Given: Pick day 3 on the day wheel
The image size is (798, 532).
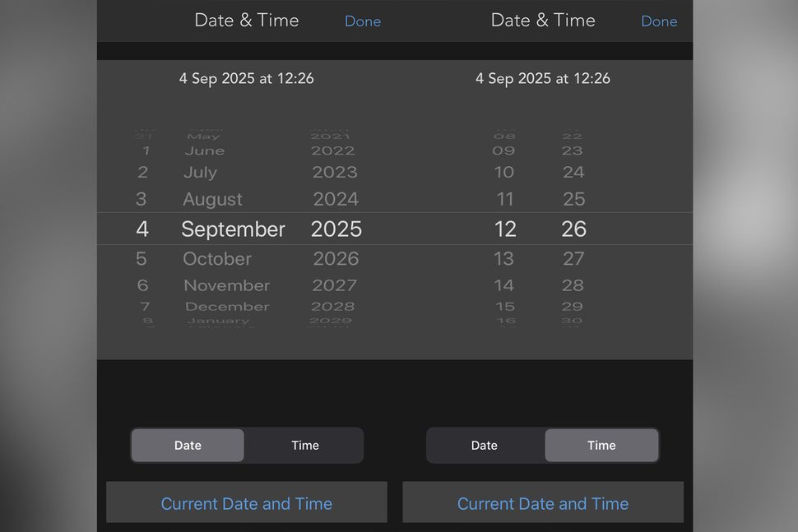Looking at the screenshot, I should [x=142, y=198].
